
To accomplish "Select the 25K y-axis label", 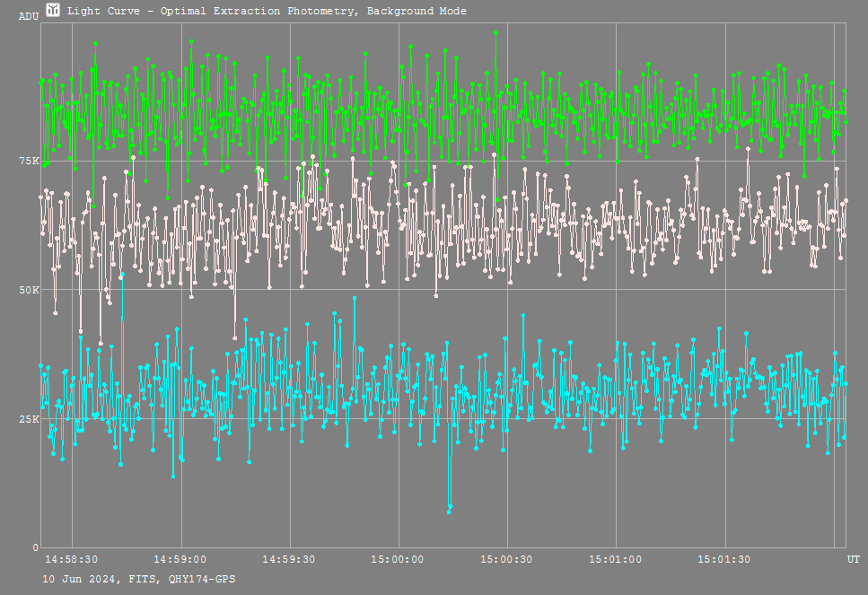I will 29,419.
